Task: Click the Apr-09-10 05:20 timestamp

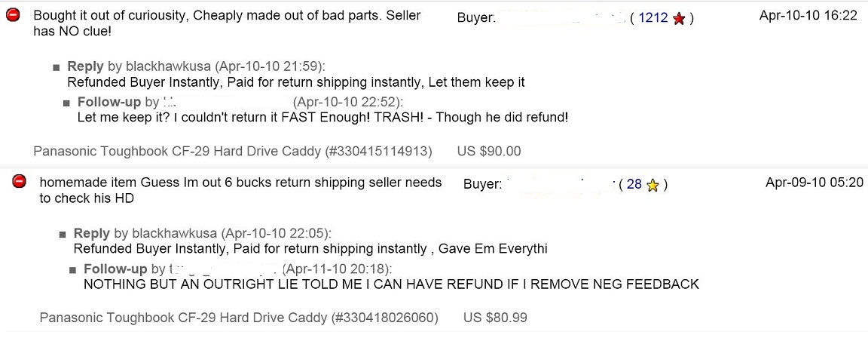Action: (x=814, y=183)
